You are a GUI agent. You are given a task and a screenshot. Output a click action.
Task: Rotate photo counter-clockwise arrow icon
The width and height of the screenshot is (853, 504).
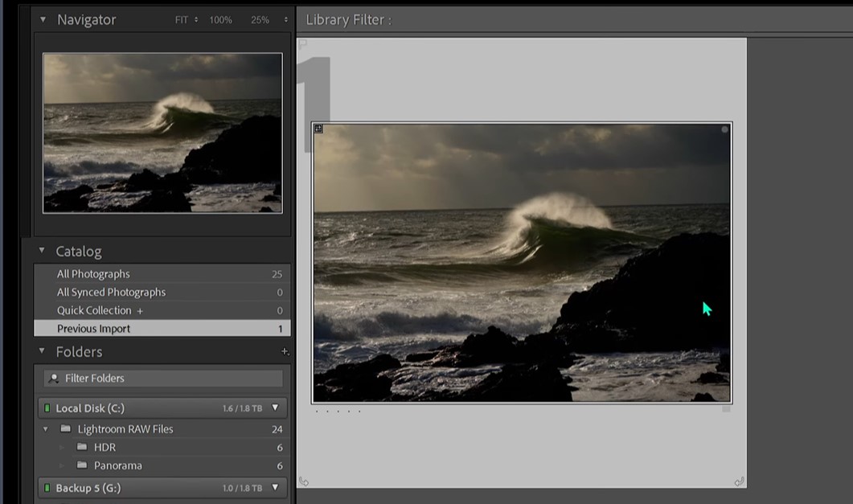click(304, 481)
